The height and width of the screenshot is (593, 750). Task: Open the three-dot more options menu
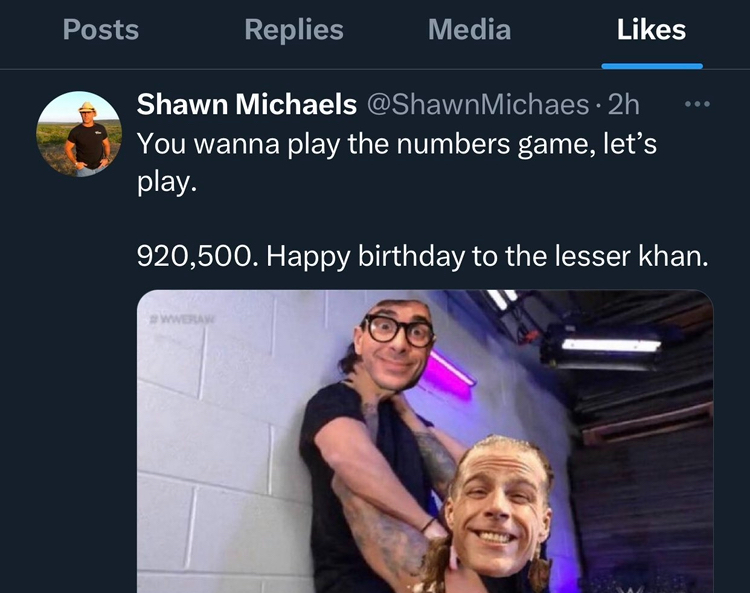(x=697, y=103)
